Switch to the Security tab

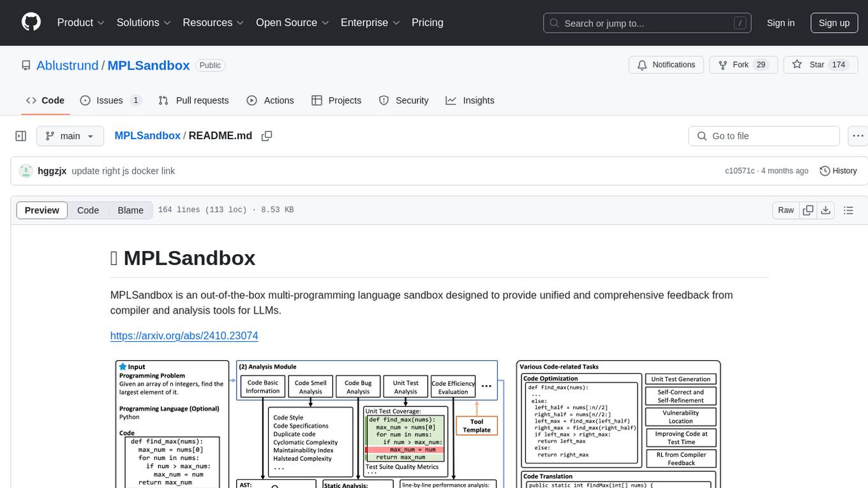404,100
